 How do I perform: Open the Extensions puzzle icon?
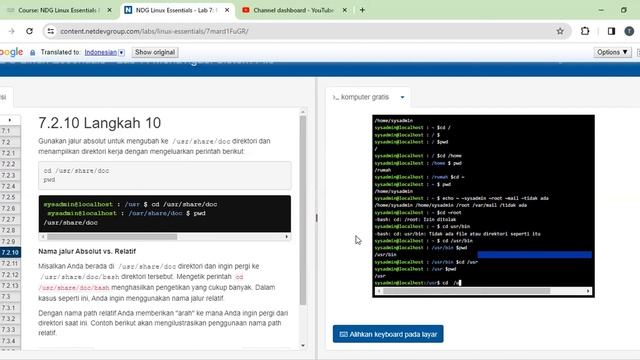(x=585, y=31)
